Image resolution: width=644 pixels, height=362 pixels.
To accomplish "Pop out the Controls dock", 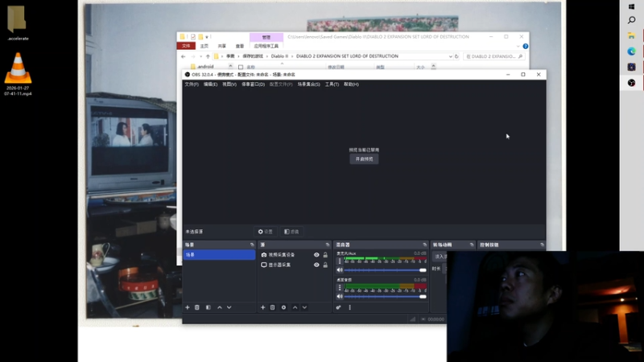I will click(542, 245).
